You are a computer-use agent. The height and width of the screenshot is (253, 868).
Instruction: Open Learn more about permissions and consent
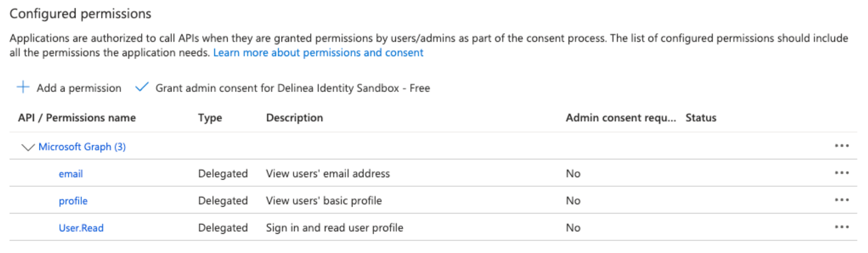pos(318,53)
